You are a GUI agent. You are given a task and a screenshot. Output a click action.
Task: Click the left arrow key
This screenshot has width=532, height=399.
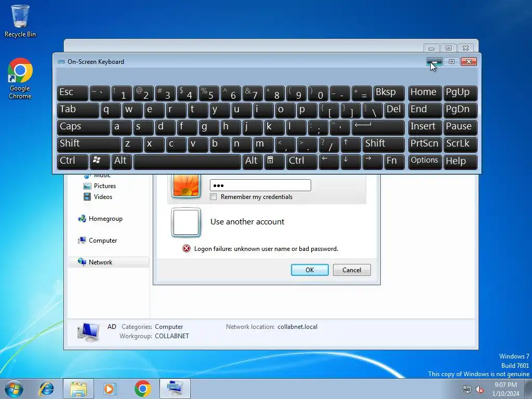tap(329, 162)
